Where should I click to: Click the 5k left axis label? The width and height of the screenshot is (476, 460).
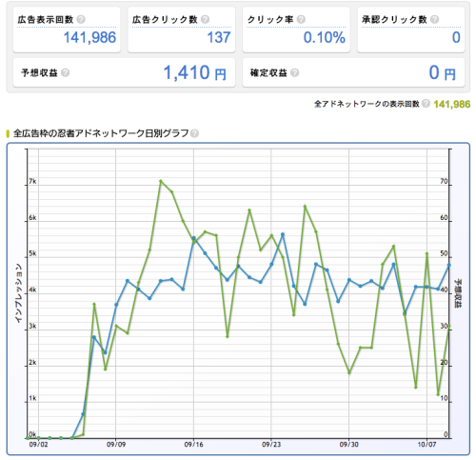(x=32, y=253)
